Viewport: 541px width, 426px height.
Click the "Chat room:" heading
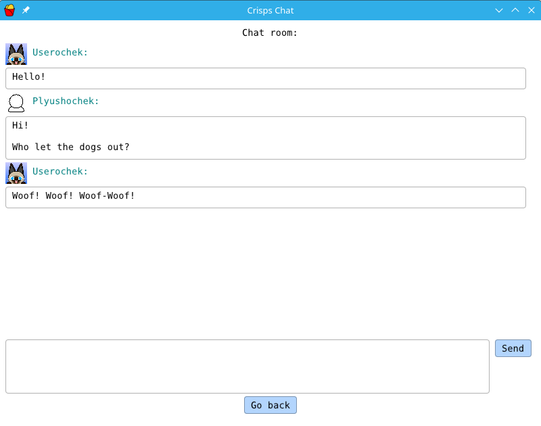pos(269,33)
